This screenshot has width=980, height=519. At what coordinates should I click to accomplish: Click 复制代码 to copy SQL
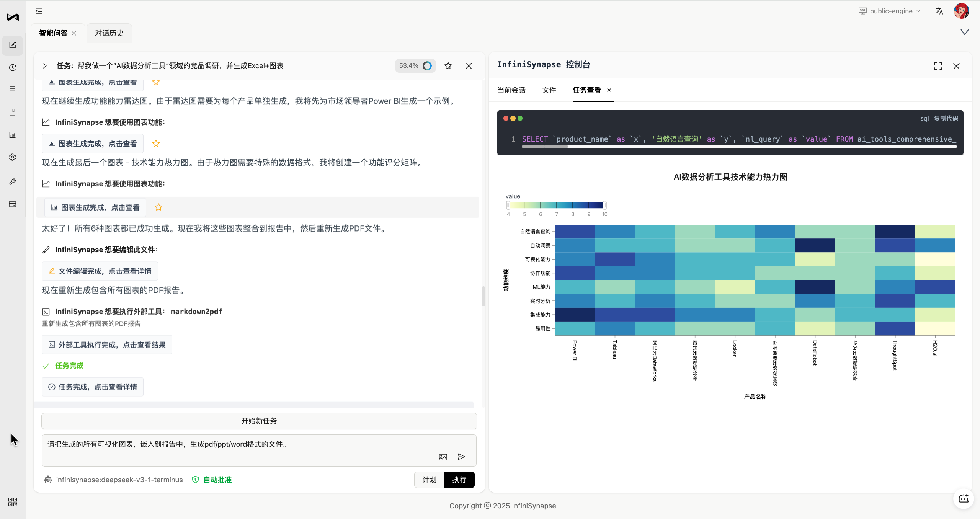pyautogui.click(x=946, y=118)
